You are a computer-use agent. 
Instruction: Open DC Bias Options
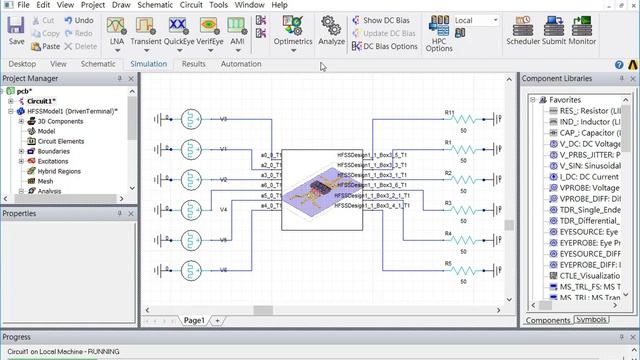click(384, 47)
